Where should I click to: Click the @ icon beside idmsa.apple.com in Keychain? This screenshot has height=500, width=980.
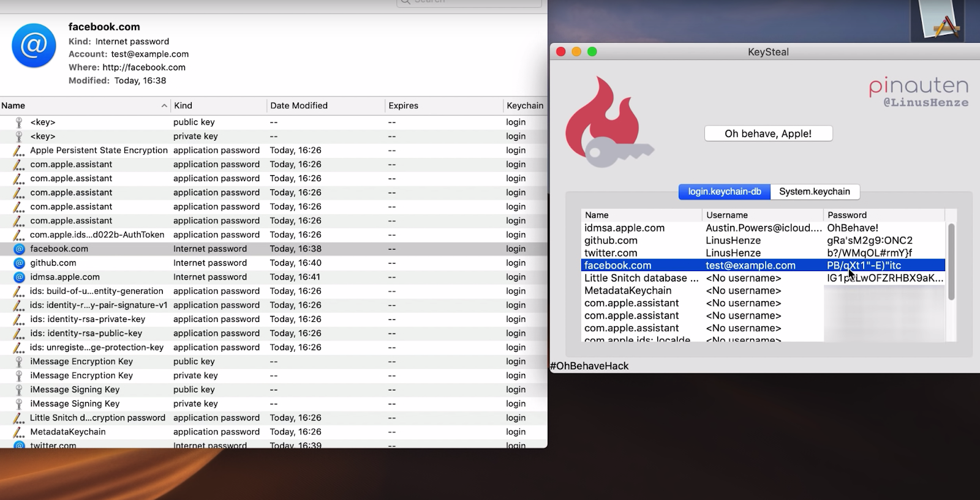pos(20,277)
